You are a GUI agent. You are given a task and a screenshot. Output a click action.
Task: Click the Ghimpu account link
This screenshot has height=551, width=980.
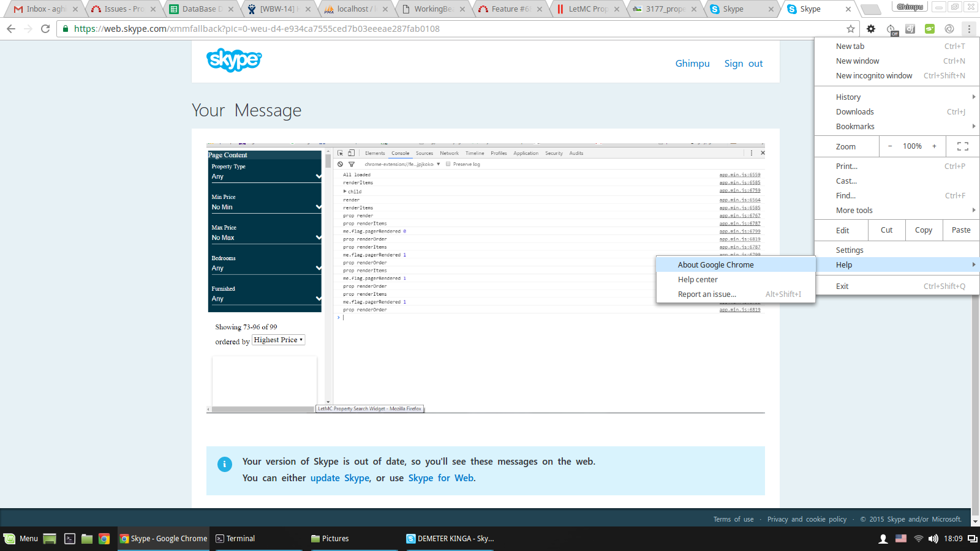pyautogui.click(x=692, y=64)
